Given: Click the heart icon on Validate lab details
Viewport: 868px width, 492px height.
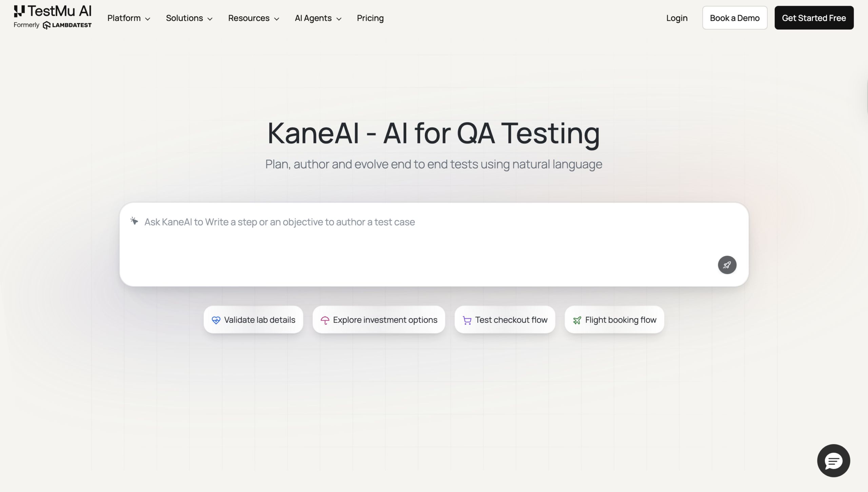Looking at the screenshot, I should (x=216, y=320).
